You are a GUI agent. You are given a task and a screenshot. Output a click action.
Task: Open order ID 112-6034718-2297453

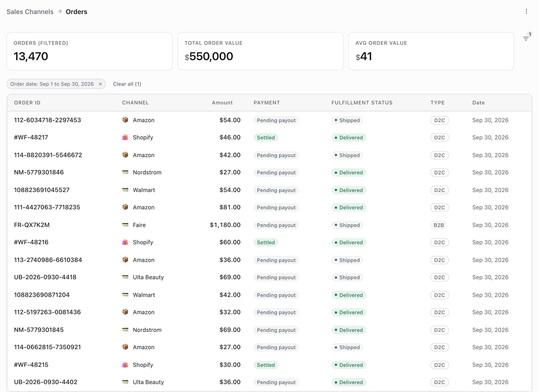48,120
